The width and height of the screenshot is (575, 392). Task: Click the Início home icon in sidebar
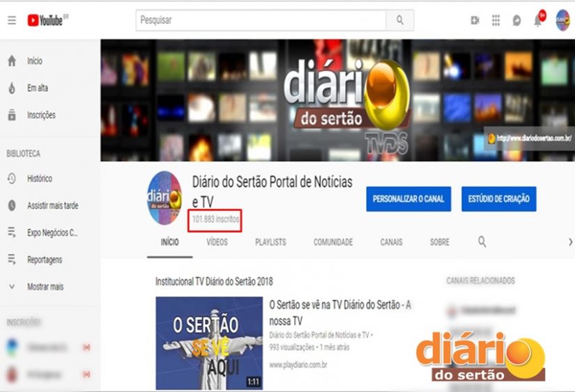pyautogui.click(x=12, y=61)
